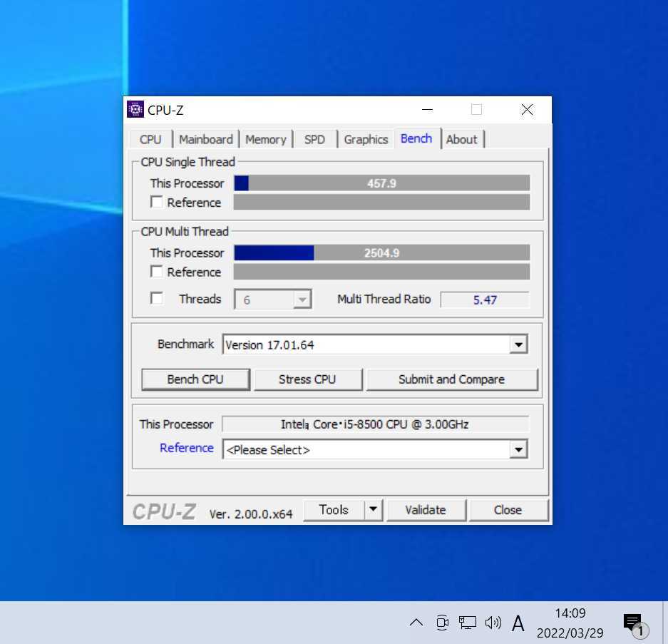The width and height of the screenshot is (668, 644).
Task: Open the Meet Now tray icon
Action: pyautogui.click(x=442, y=623)
